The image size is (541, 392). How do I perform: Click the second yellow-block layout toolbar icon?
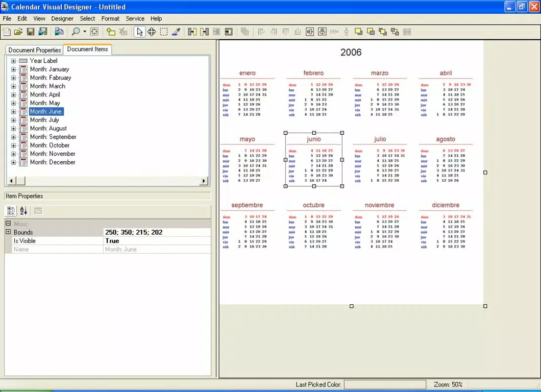click(204, 32)
